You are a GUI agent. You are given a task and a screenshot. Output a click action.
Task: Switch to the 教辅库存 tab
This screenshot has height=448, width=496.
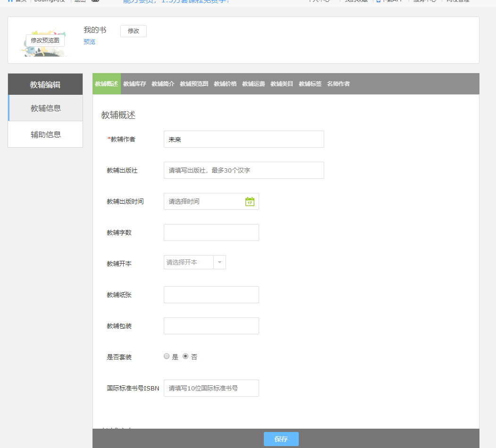tap(135, 84)
